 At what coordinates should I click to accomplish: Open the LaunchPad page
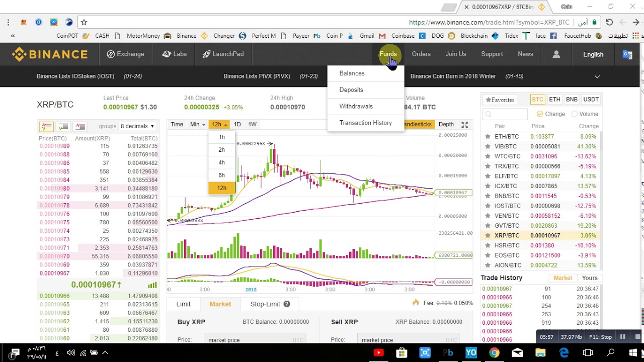[x=223, y=54]
